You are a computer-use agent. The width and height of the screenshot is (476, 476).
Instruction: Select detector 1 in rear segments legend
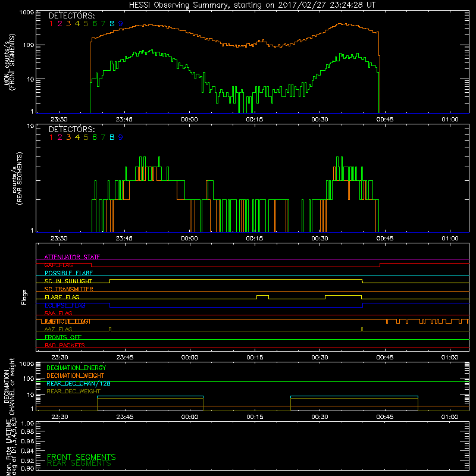(51, 137)
